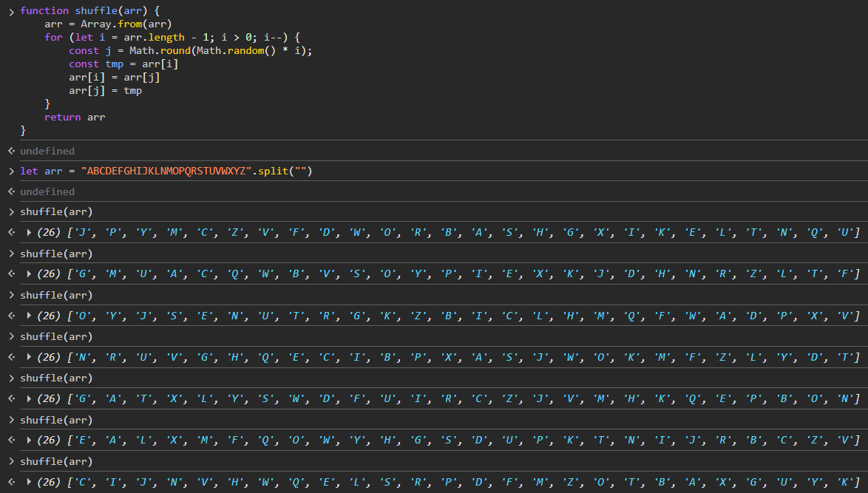The height and width of the screenshot is (493, 868).
Task: Expand the array starting with 'E', 'A', 'L'
Action: pos(29,440)
